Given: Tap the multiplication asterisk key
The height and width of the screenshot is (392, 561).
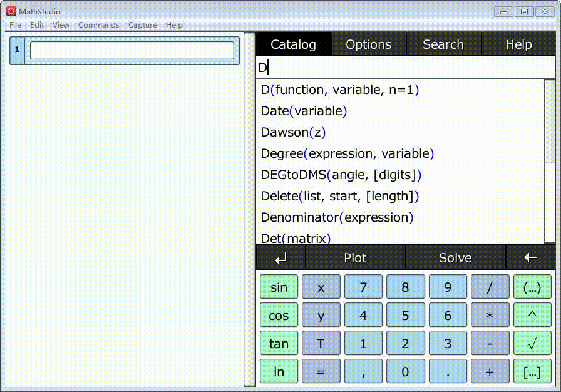Looking at the screenshot, I should (490, 315).
